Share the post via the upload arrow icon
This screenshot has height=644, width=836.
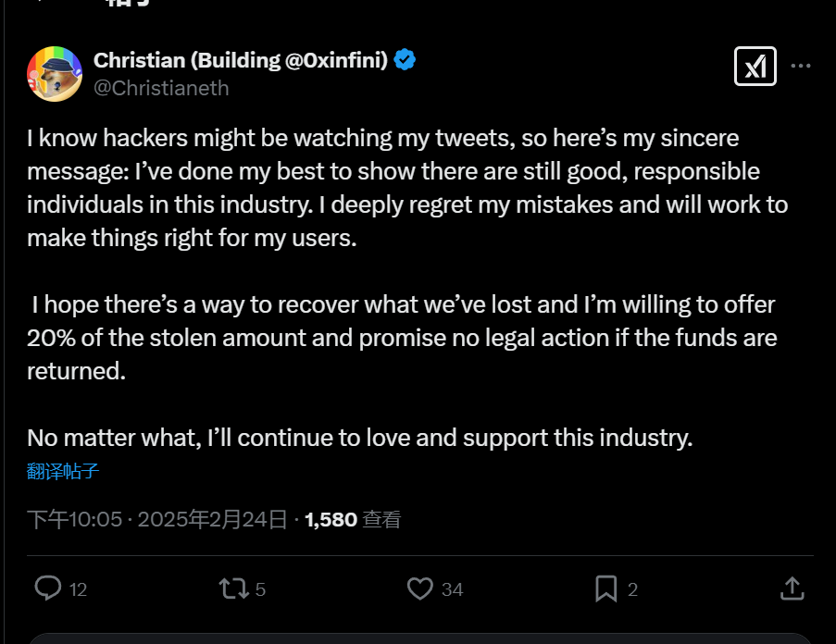click(x=792, y=588)
